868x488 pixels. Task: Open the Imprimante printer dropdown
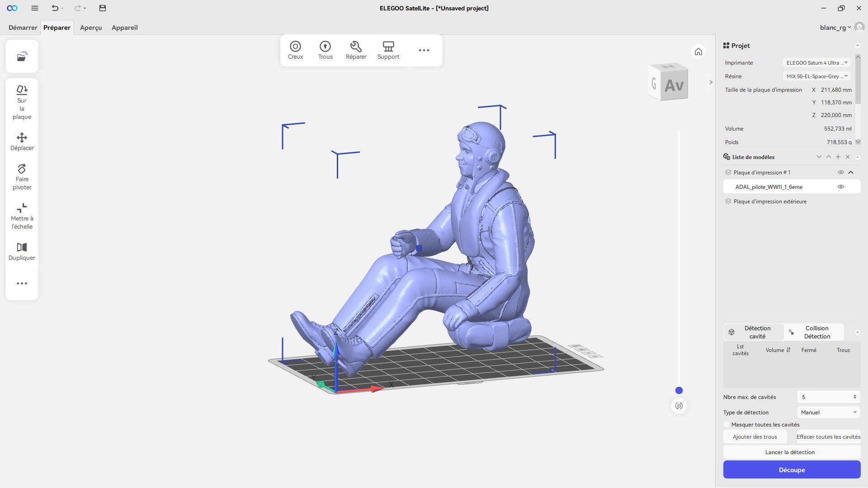tap(816, 63)
